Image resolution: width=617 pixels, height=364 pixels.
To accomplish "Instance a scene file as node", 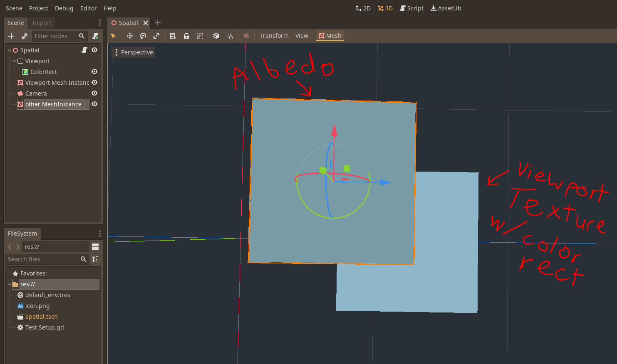I will click(x=25, y=36).
